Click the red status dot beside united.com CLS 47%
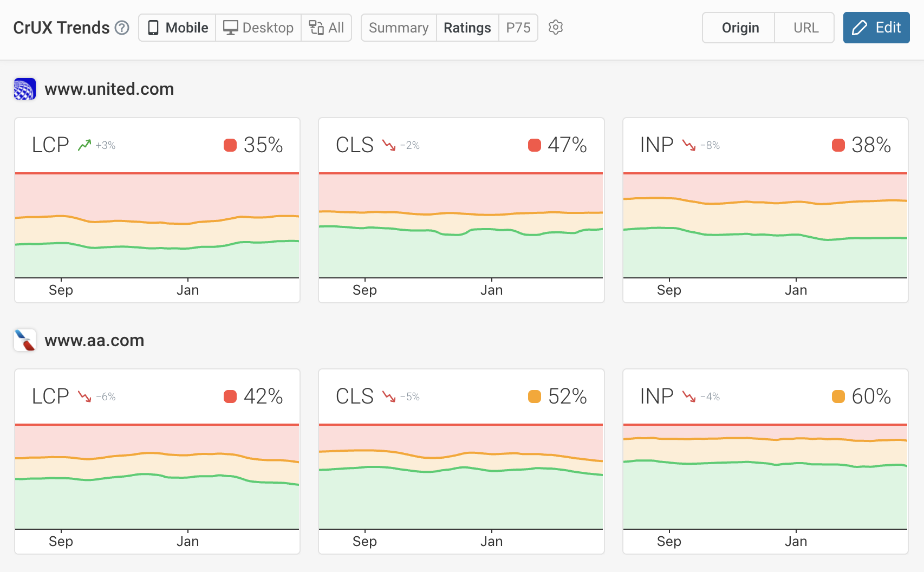The height and width of the screenshot is (572, 924). pos(535,145)
